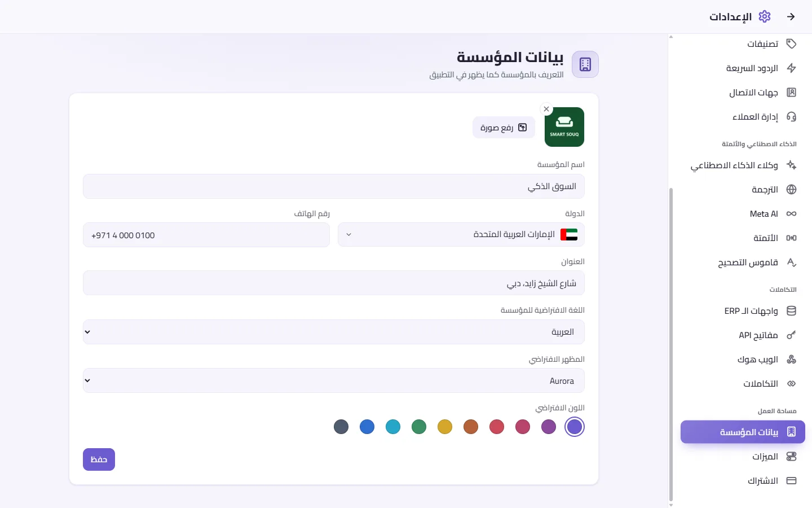
Task: Click the toggle icon for الميزات
Action: (x=791, y=456)
